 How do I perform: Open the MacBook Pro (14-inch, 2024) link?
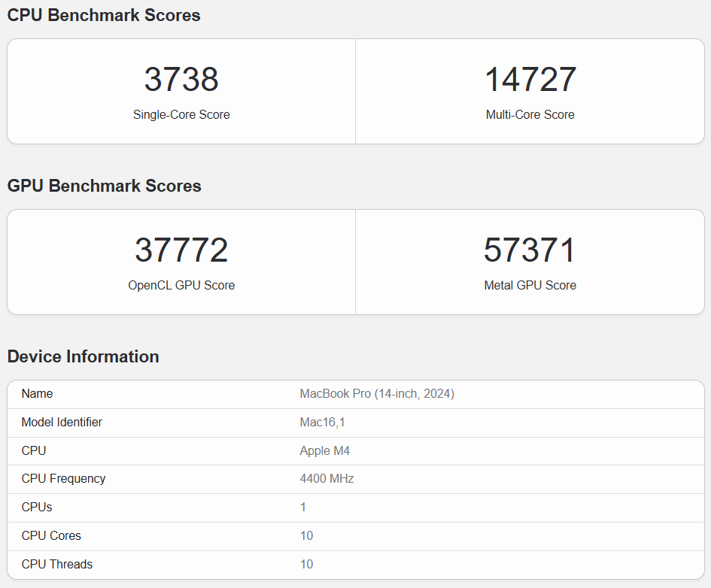[377, 393]
